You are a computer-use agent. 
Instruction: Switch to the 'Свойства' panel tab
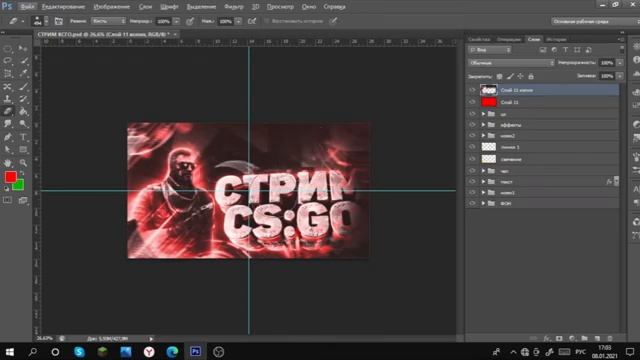tap(479, 39)
